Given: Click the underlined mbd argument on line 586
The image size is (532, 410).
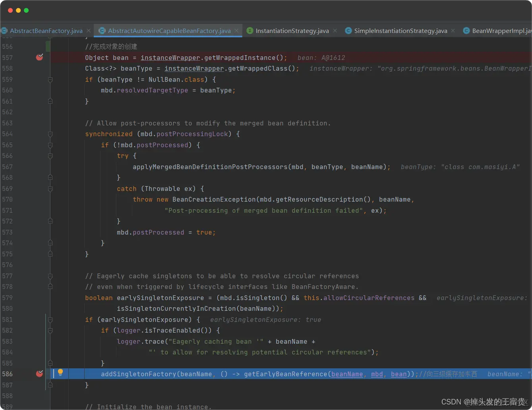Looking at the screenshot, I should pyautogui.click(x=377, y=374).
